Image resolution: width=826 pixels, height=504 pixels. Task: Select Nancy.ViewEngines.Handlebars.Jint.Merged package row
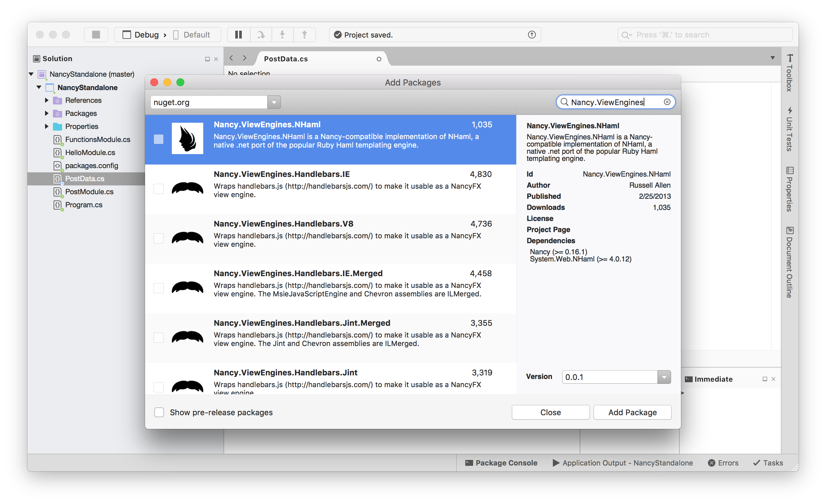click(x=330, y=338)
